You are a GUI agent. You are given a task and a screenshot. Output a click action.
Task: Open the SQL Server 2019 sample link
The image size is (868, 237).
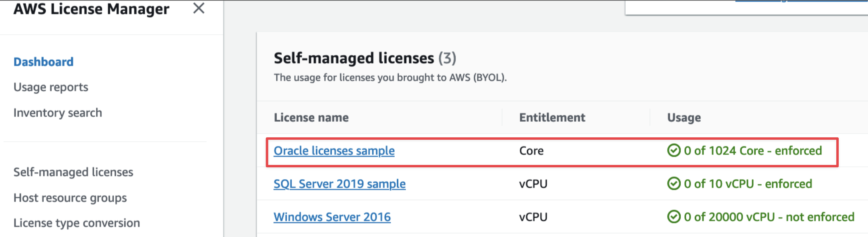(339, 184)
